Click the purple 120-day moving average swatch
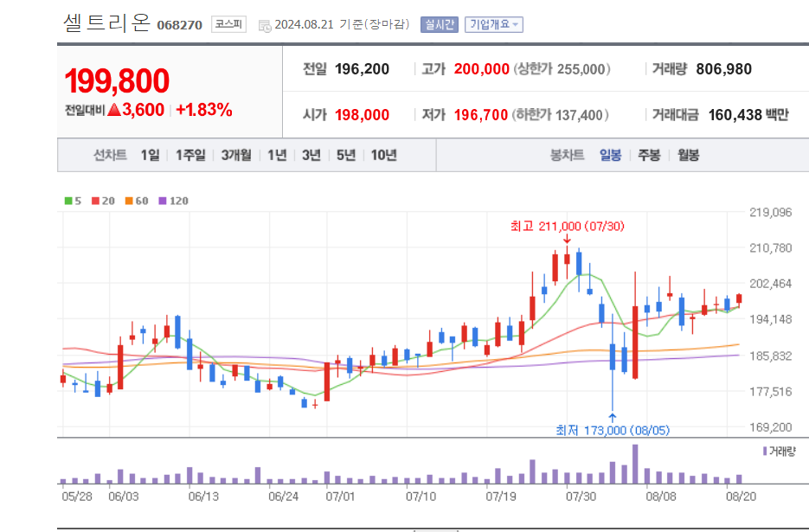 coord(163,201)
